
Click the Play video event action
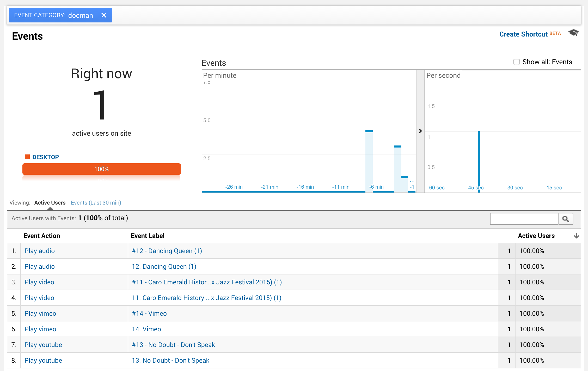39,282
